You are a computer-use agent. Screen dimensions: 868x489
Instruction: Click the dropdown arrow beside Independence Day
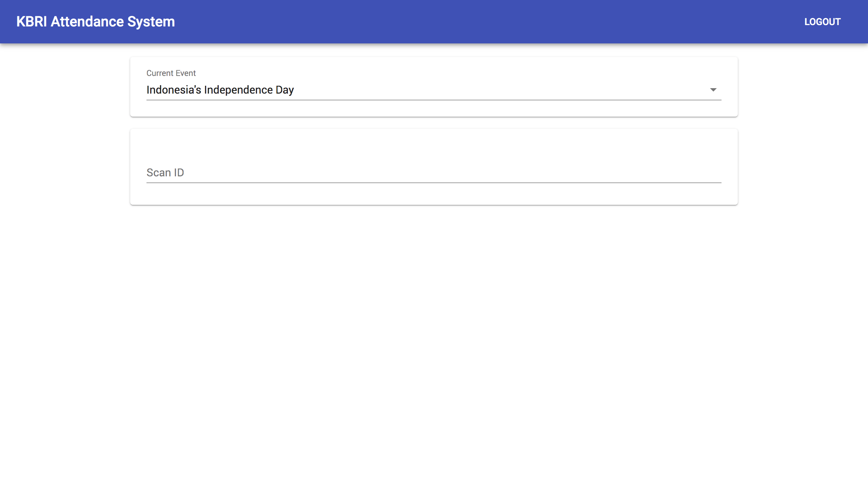[713, 90]
